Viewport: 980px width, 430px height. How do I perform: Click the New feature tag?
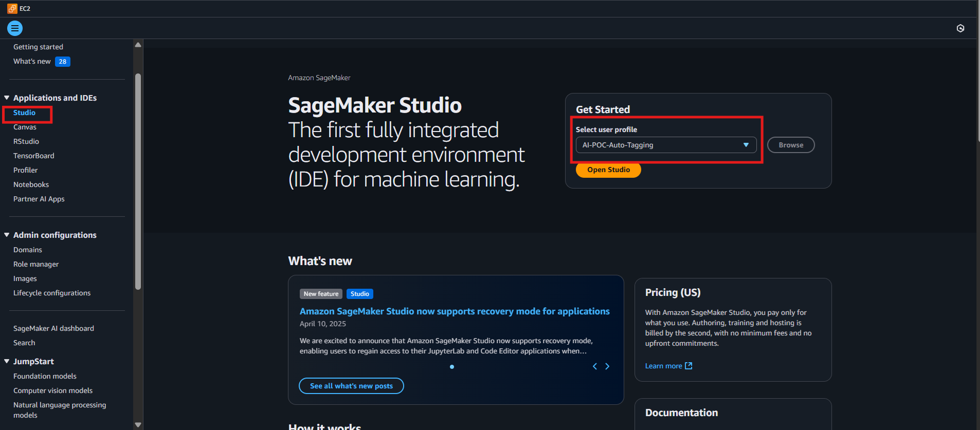click(321, 294)
